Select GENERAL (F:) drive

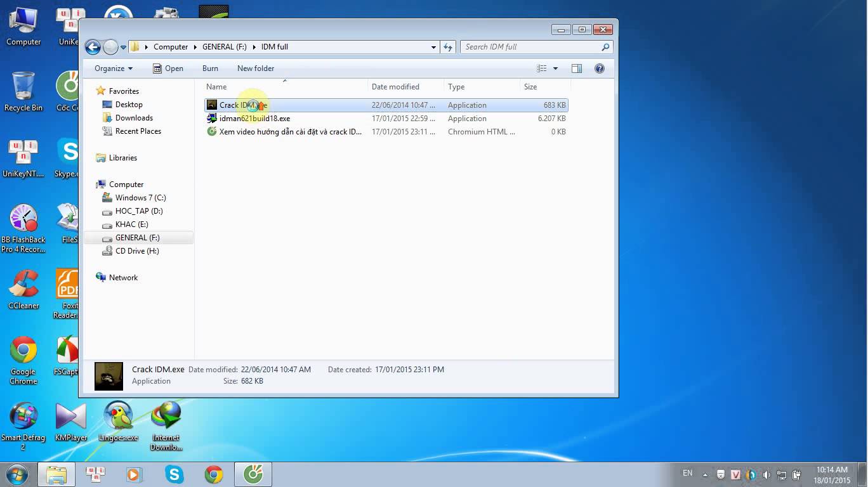(138, 238)
